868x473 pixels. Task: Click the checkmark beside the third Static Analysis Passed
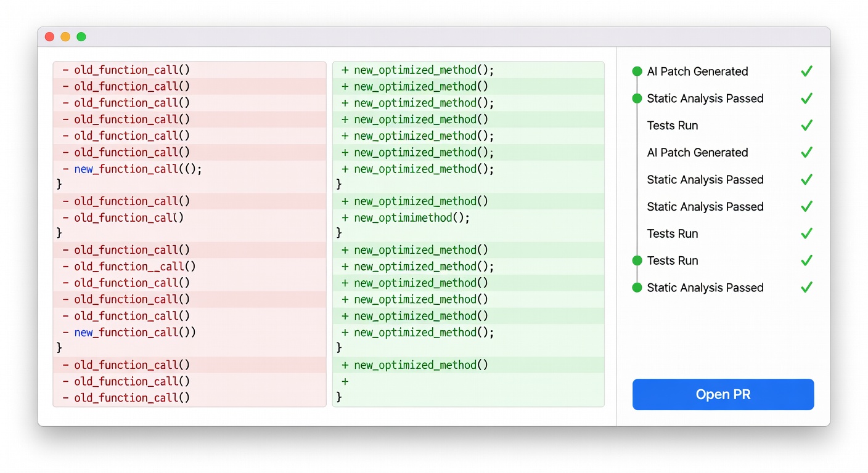(x=806, y=206)
